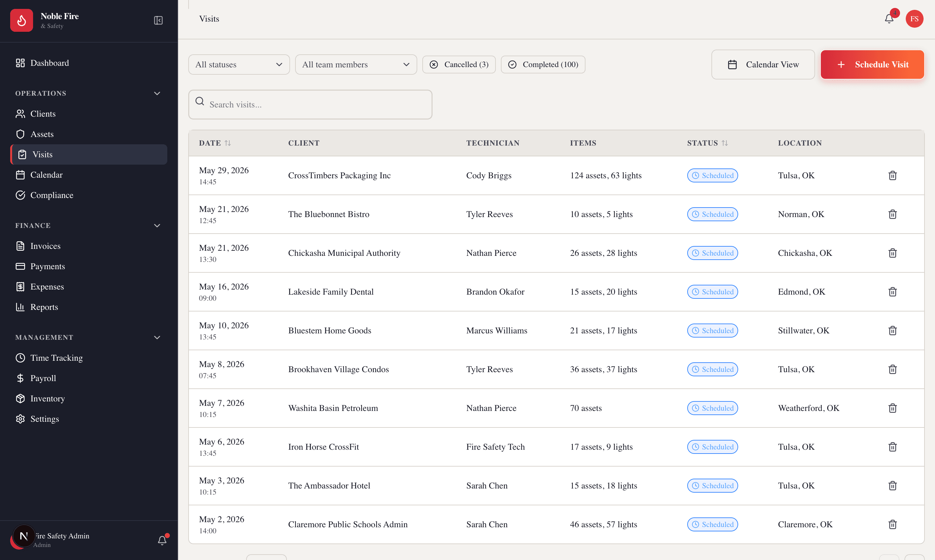Open the Payroll page
Screen dimensions: 935x560
click(88, 378)
